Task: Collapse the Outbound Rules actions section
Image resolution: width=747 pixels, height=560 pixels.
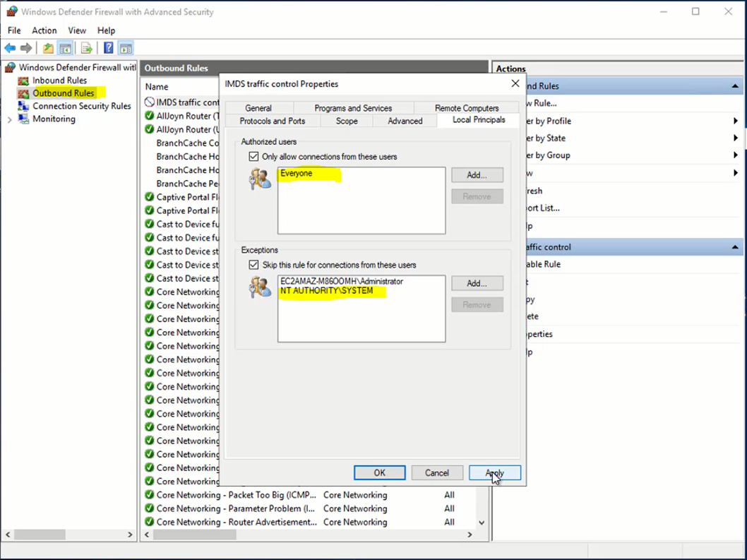Action: [735, 86]
